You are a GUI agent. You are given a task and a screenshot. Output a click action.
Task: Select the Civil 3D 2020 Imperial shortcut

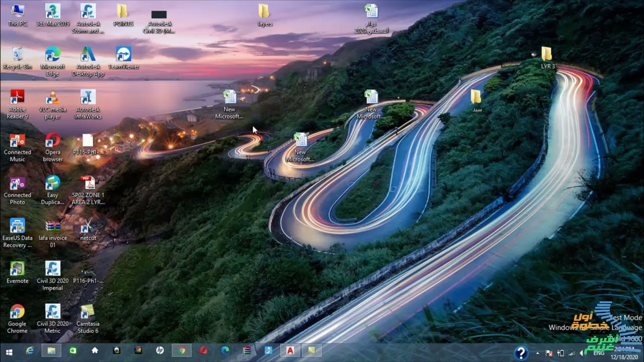pyautogui.click(x=53, y=276)
